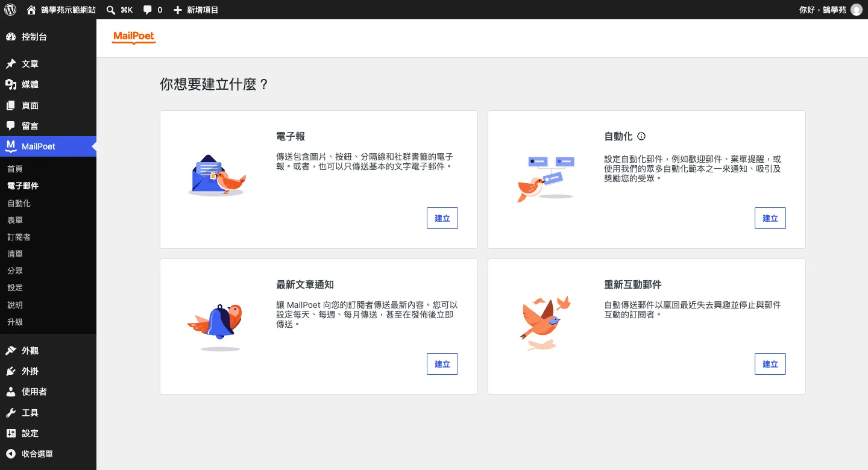This screenshot has width=868, height=470.
Task: Click the 外掛 plugin icon
Action: [11, 371]
